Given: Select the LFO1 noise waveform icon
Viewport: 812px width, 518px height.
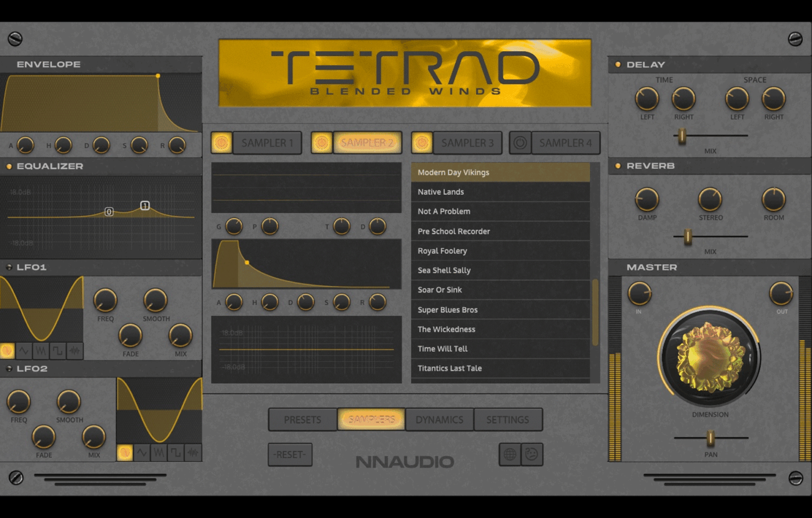Looking at the screenshot, I should coord(75,351).
